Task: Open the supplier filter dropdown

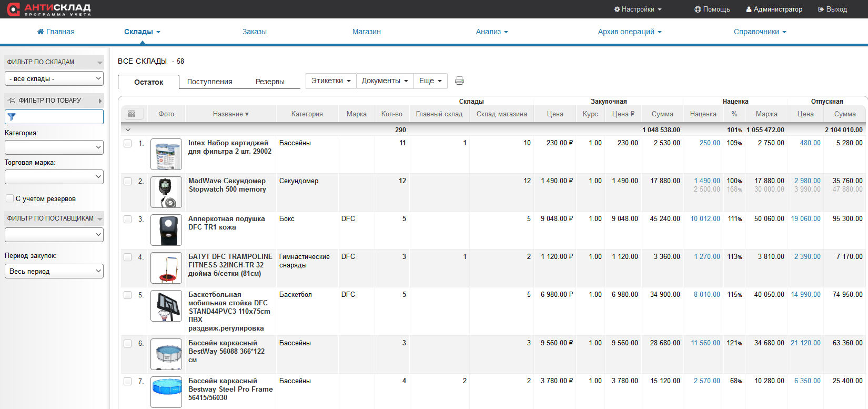Action: coord(54,235)
